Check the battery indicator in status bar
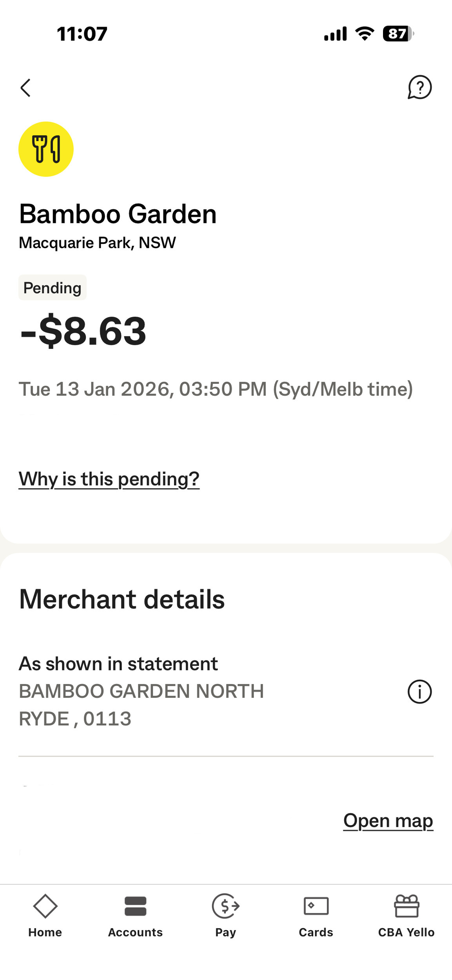This screenshot has width=452, height=980. [x=398, y=34]
